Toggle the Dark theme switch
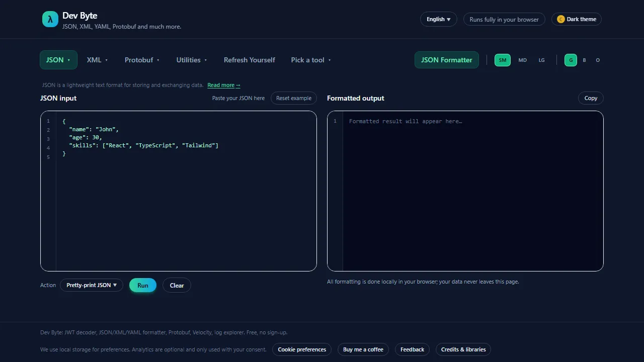 (576, 19)
